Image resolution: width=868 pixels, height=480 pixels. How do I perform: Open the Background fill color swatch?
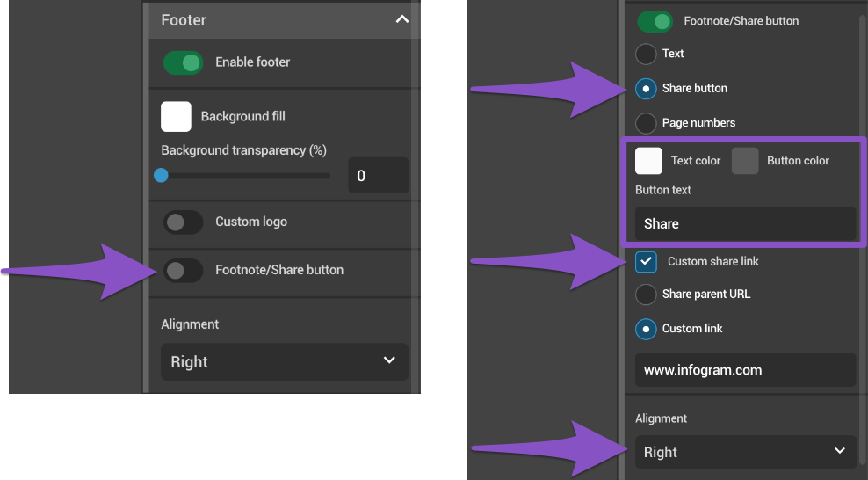pos(176,116)
